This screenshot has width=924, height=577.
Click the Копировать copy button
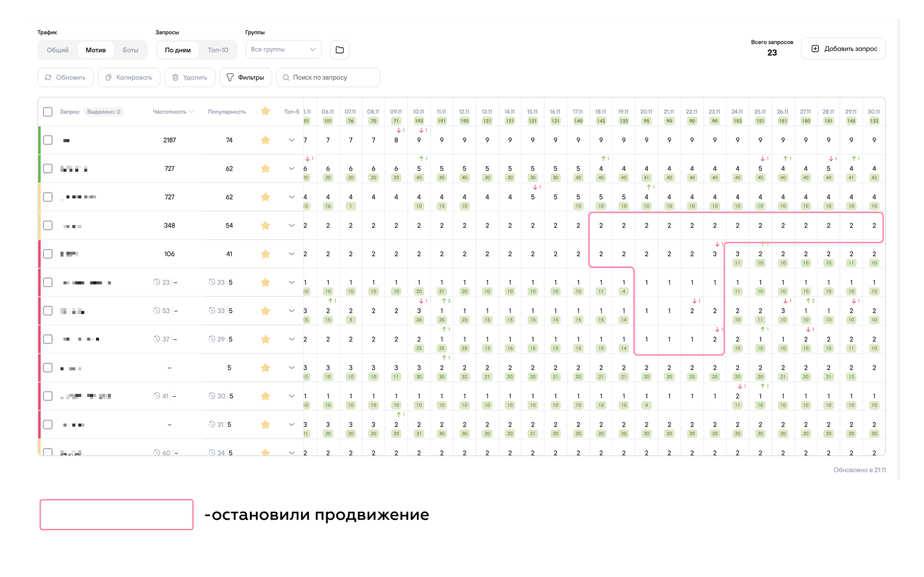pos(129,77)
